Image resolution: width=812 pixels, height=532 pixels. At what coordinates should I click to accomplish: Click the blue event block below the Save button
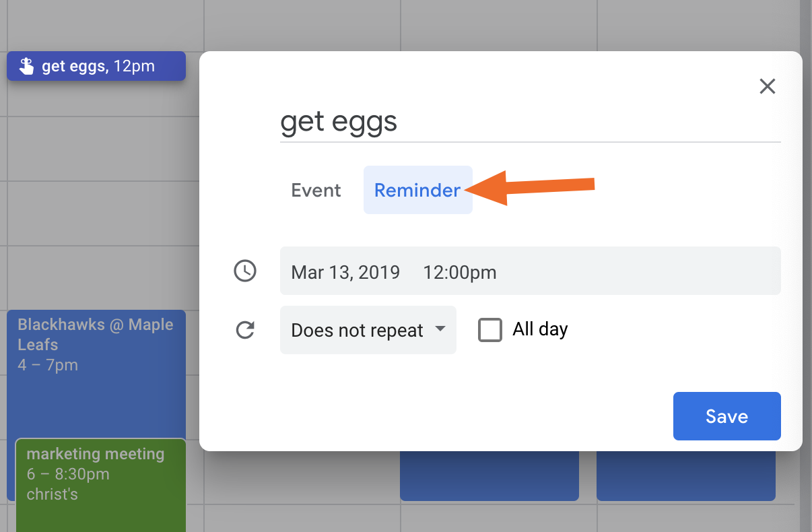[686, 476]
